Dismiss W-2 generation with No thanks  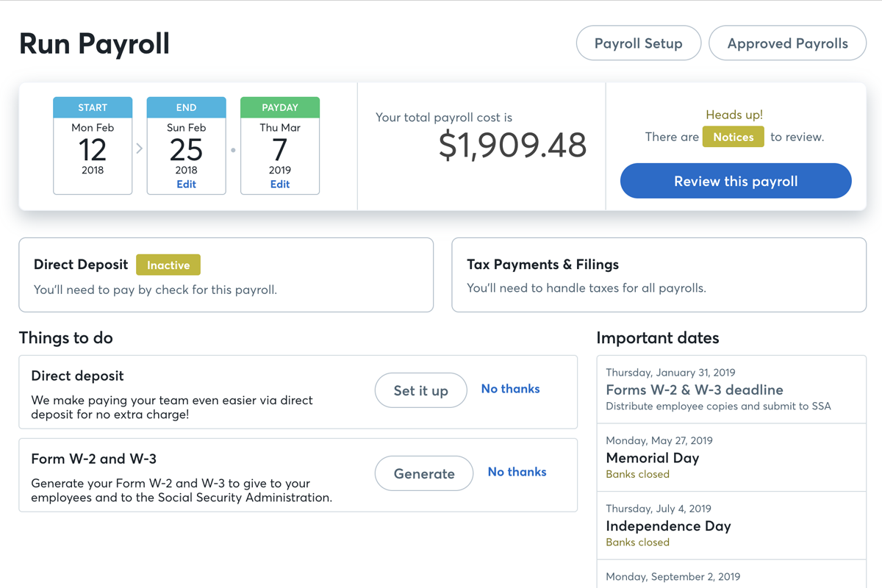(517, 471)
